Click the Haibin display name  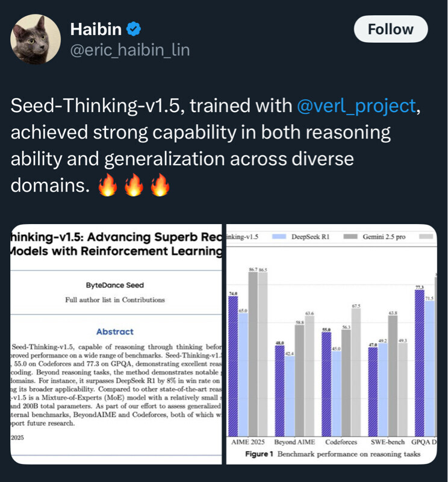[96, 29]
